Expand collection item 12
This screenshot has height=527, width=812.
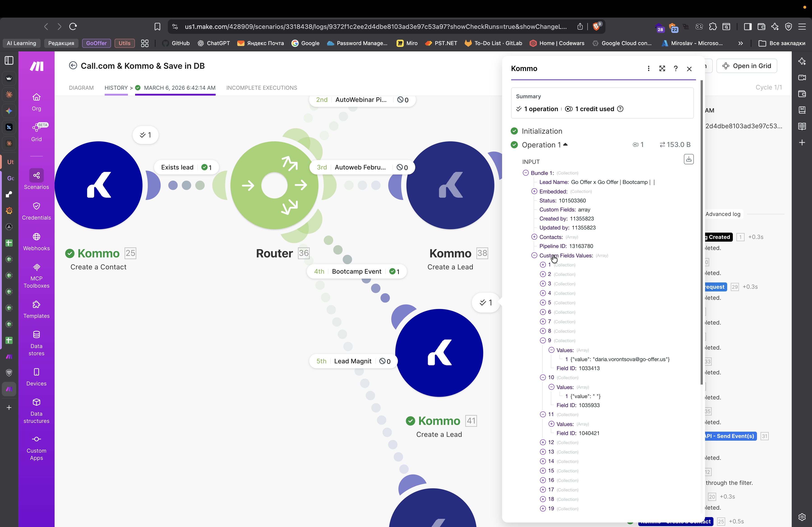pyautogui.click(x=542, y=442)
